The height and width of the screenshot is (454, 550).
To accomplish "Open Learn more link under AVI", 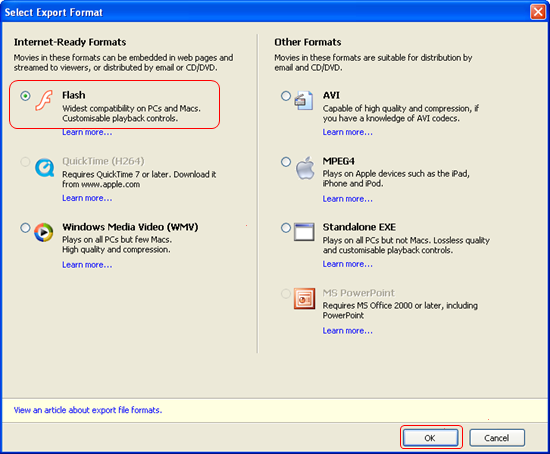I will point(348,132).
